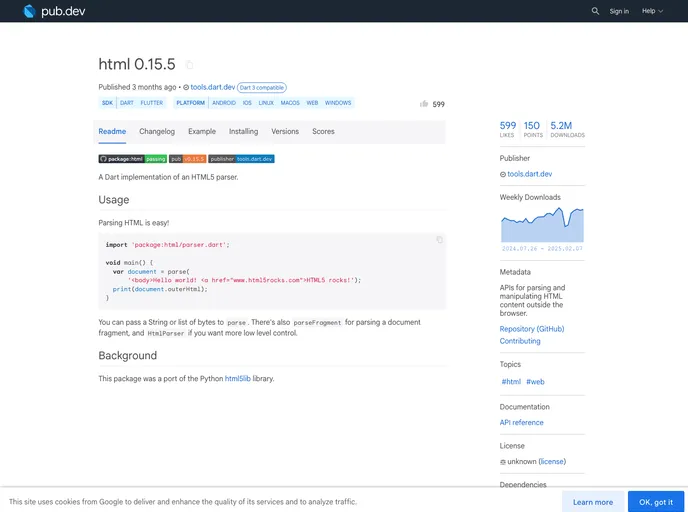Image resolution: width=688 pixels, height=512 pixels.
Task: Click OK, got it to accept cookies
Action: (656, 502)
